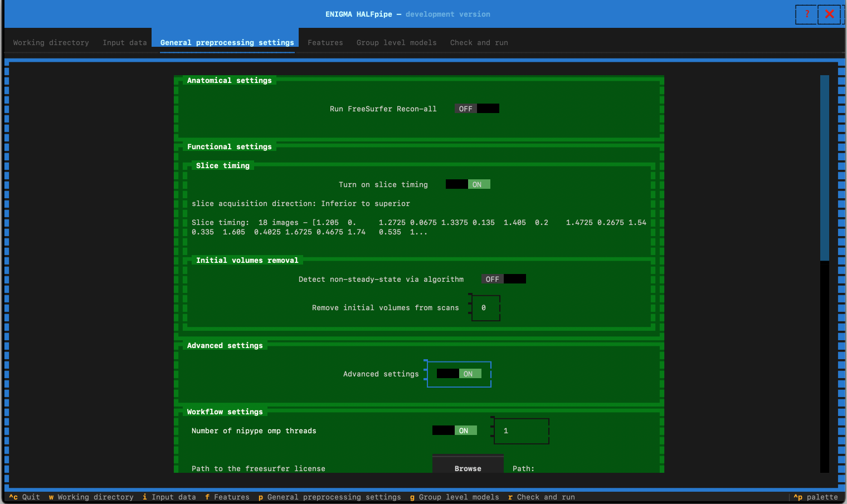Click the Path: label beside Browse
The image size is (847, 504).
pos(523,468)
